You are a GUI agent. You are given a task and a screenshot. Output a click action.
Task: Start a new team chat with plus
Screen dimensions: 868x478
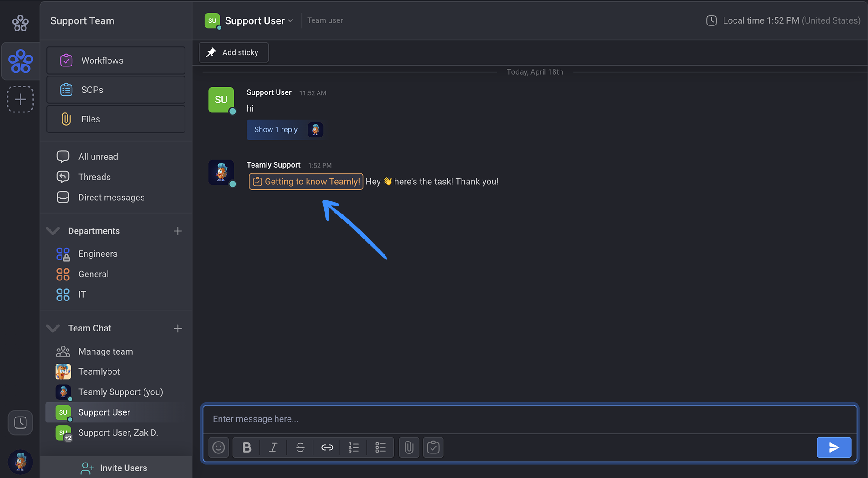click(x=178, y=329)
